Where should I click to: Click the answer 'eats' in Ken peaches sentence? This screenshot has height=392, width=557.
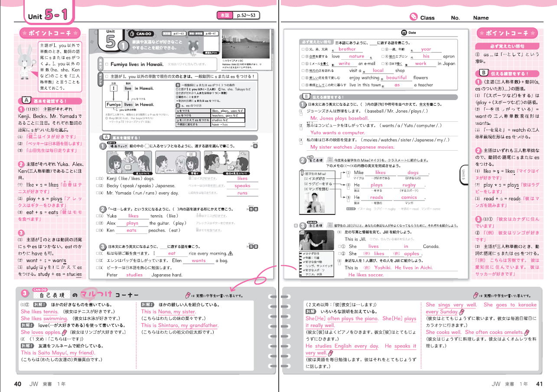tap(131, 230)
